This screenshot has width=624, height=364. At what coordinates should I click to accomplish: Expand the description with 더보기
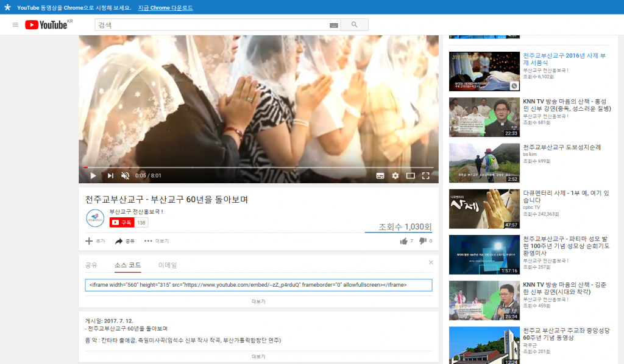point(258,356)
